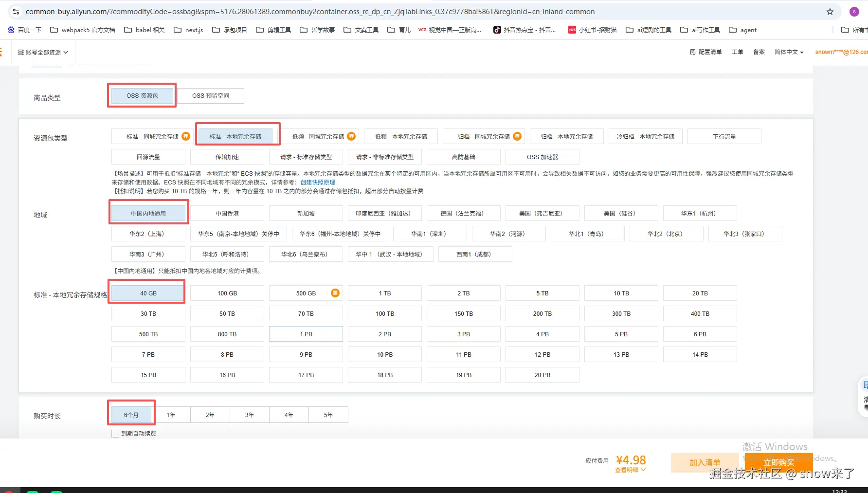
Task: Enable the 到期自动续费 checkbox
Action: pos(115,434)
